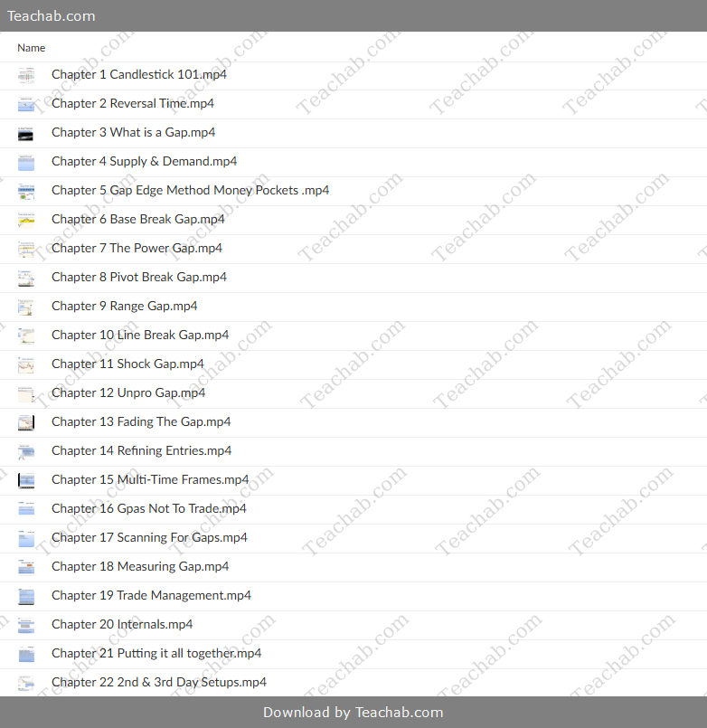
Task: Click the text Chapter 17 Scanning For Gaps.mp4
Action: (149, 537)
